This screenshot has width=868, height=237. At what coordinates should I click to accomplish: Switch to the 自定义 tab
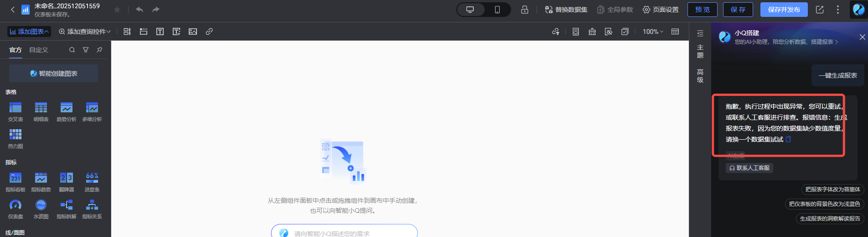(x=39, y=50)
